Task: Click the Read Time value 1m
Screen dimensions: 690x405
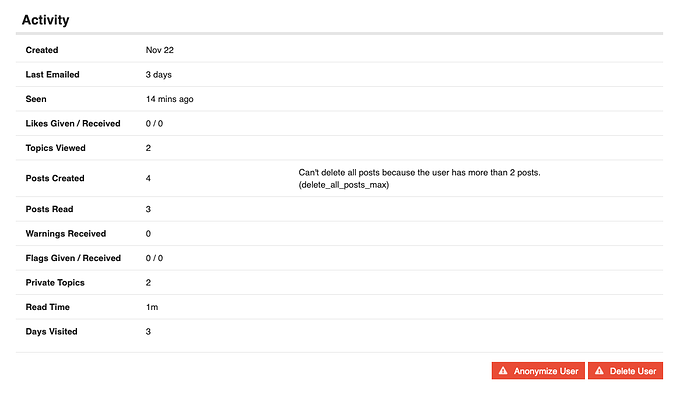Action: tap(152, 307)
